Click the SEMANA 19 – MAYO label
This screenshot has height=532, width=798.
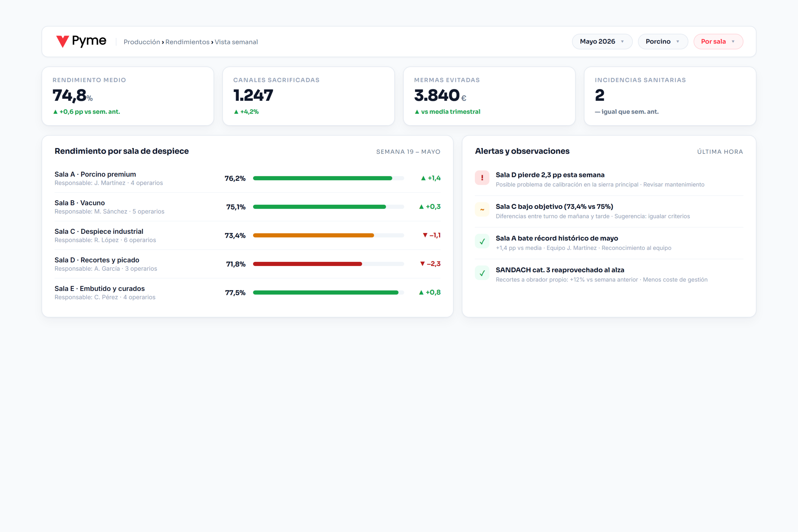[x=408, y=152]
